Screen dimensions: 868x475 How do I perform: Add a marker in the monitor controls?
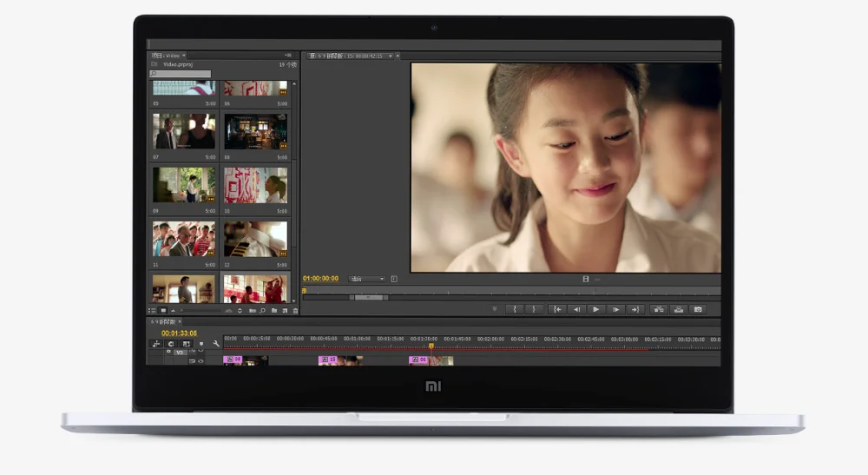pos(495,309)
